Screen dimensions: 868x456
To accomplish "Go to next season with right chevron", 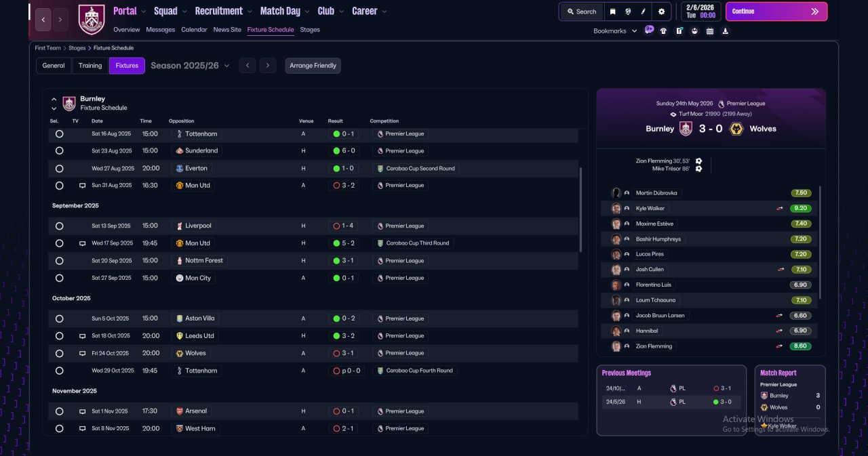I will click(268, 66).
